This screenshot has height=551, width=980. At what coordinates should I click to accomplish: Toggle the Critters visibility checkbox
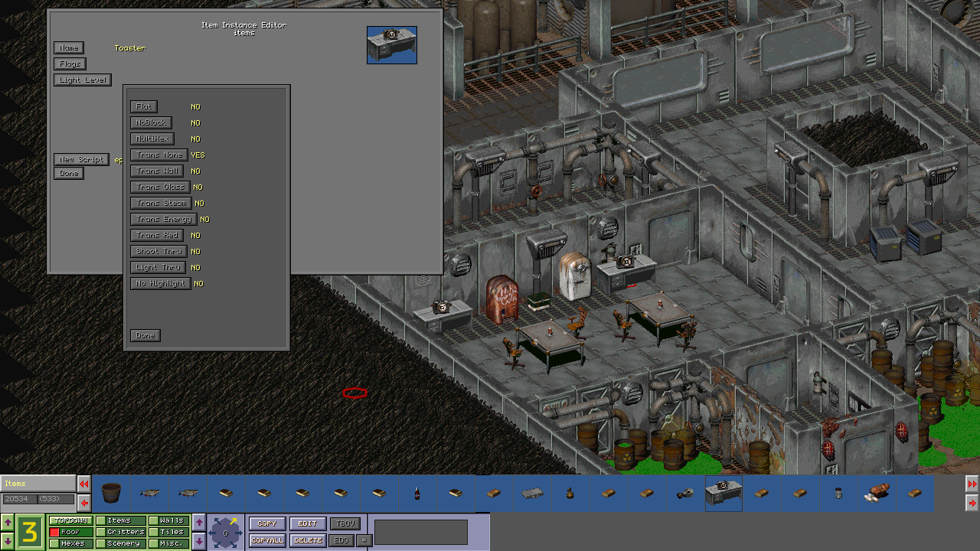pos(101,532)
